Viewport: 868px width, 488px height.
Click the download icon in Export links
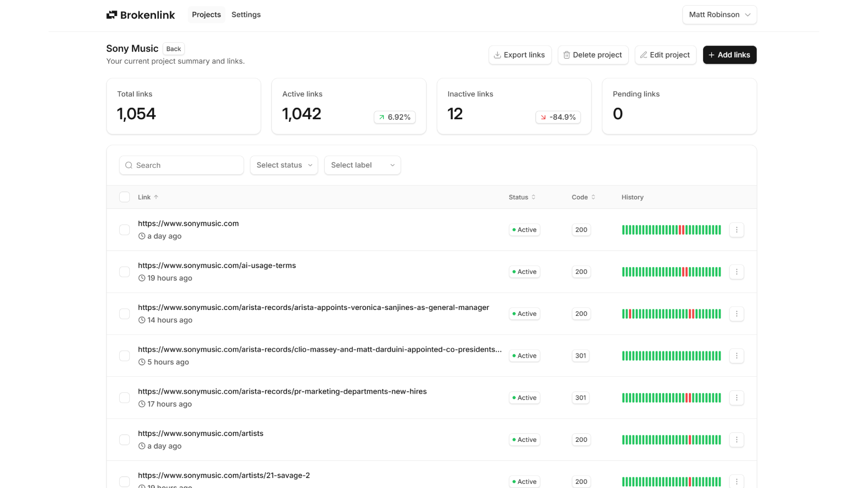[498, 55]
